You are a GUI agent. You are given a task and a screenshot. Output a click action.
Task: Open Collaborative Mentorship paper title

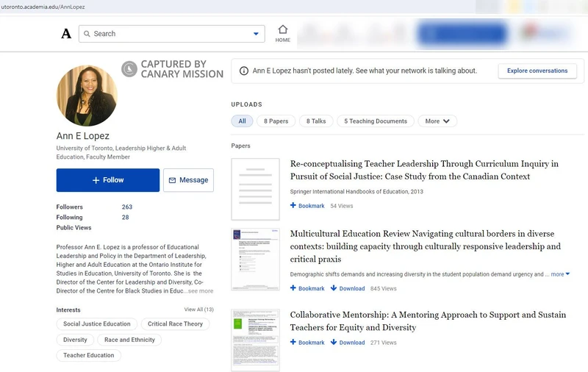coord(428,321)
